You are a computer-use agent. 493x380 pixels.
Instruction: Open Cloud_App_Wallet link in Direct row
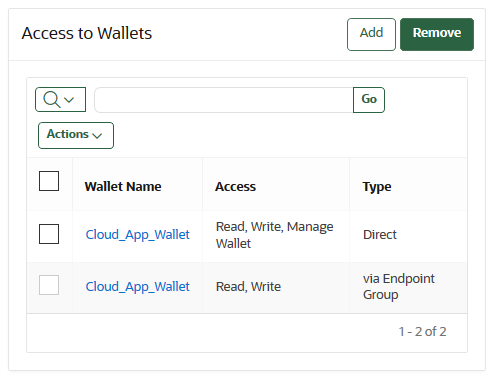click(x=137, y=235)
